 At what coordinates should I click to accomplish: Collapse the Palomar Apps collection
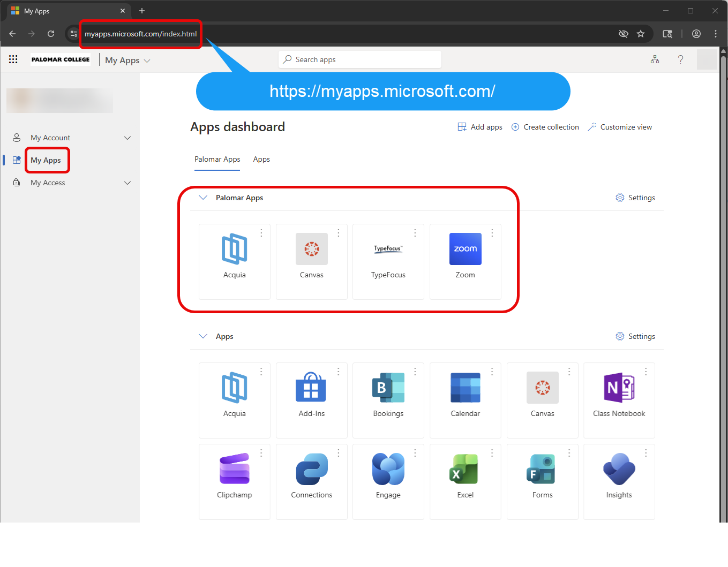(x=203, y=198)
